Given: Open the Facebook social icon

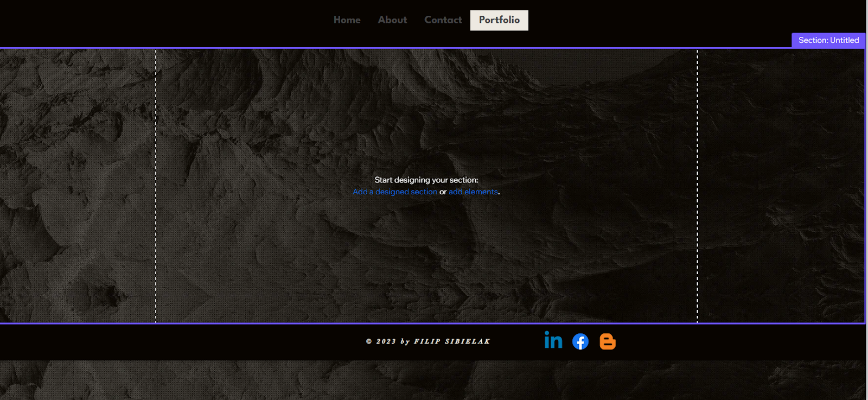Looking at the screenshot, I should coord(580,341).
